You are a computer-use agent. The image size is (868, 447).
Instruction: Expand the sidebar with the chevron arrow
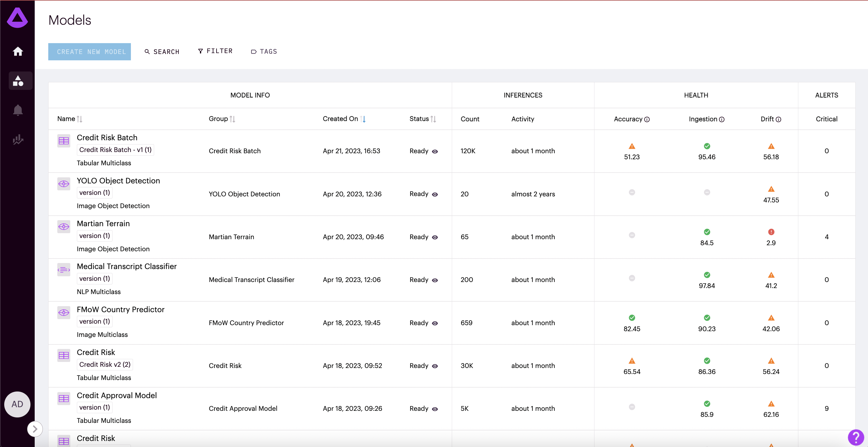35,429
